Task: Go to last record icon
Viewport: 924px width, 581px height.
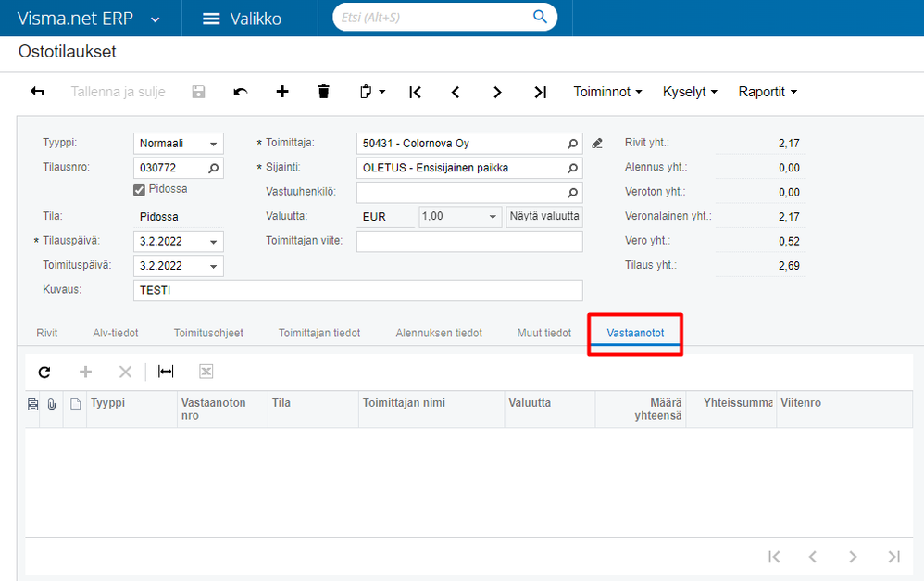Action: [541, 92]
